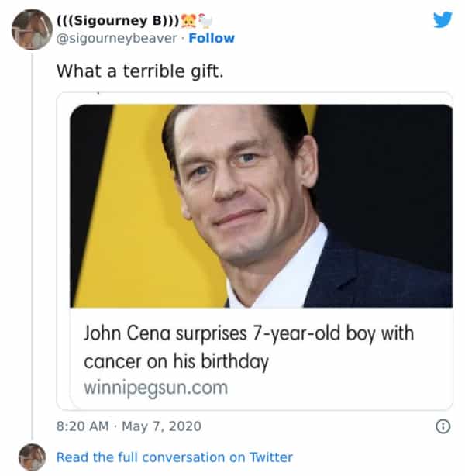Click the Twitter bird logo

point(443,19)
